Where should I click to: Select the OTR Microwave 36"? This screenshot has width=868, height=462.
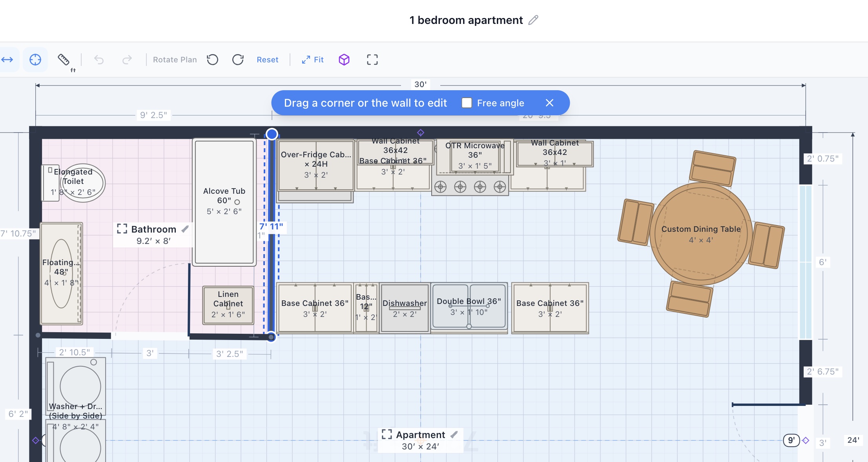(x=474, y=156)
